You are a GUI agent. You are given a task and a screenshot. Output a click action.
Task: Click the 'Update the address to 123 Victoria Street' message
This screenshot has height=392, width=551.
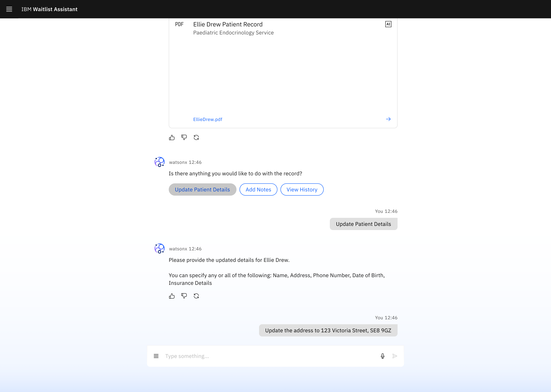[x=328, y=330]
